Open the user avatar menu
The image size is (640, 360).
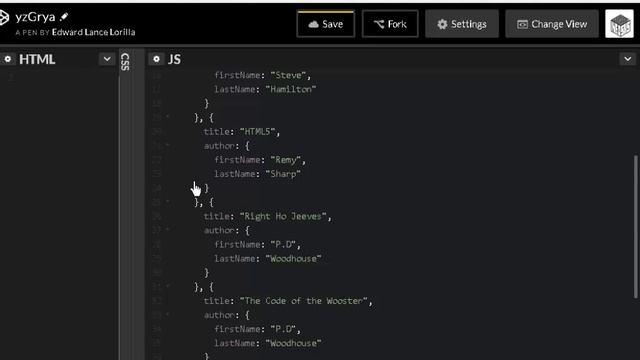(619, 24)
